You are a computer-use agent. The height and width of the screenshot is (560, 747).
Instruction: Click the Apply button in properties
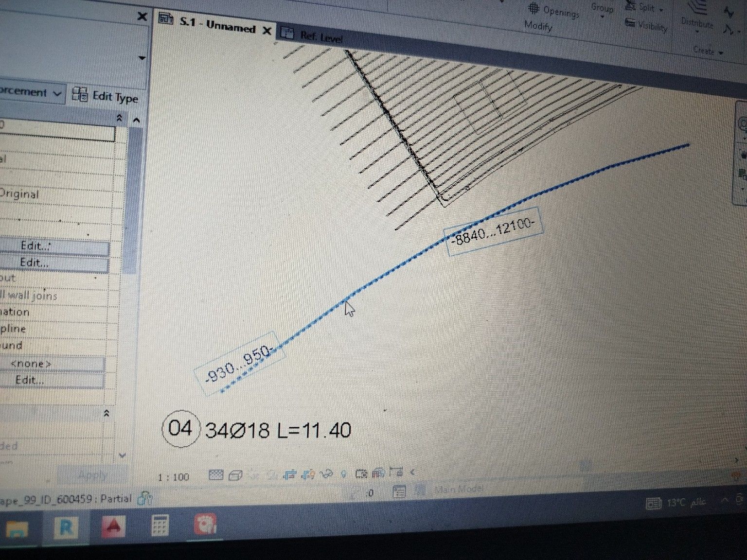click(92, 474)
